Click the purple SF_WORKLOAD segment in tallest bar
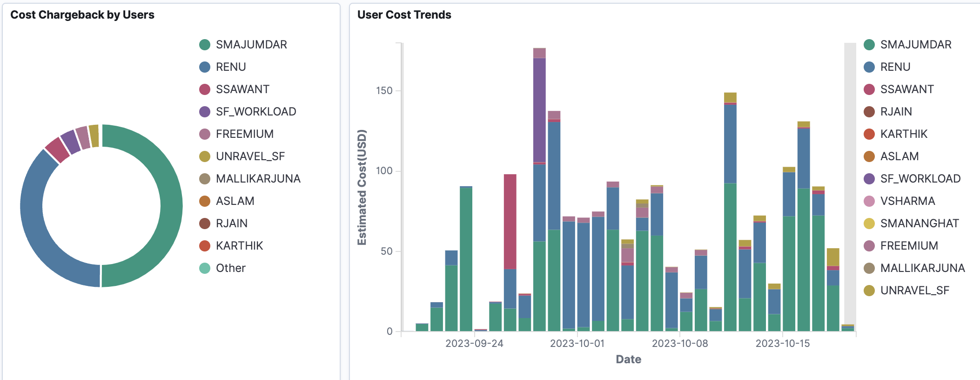This screenshot has width=980, height=380. coord(539,110)
